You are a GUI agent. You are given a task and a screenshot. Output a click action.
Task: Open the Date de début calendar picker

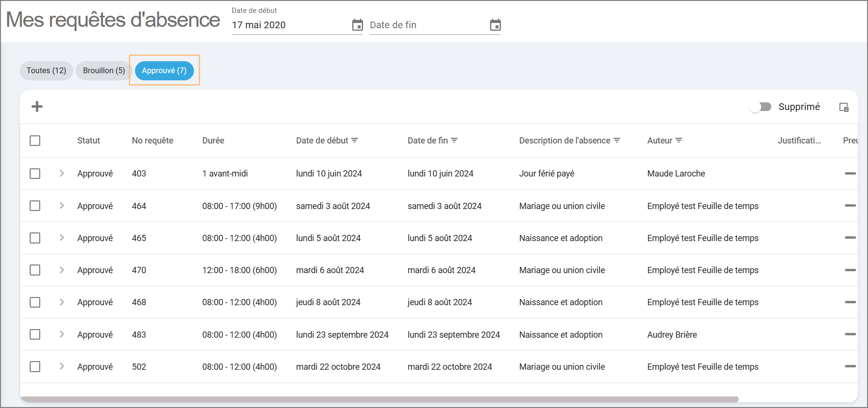coord(357,25)
